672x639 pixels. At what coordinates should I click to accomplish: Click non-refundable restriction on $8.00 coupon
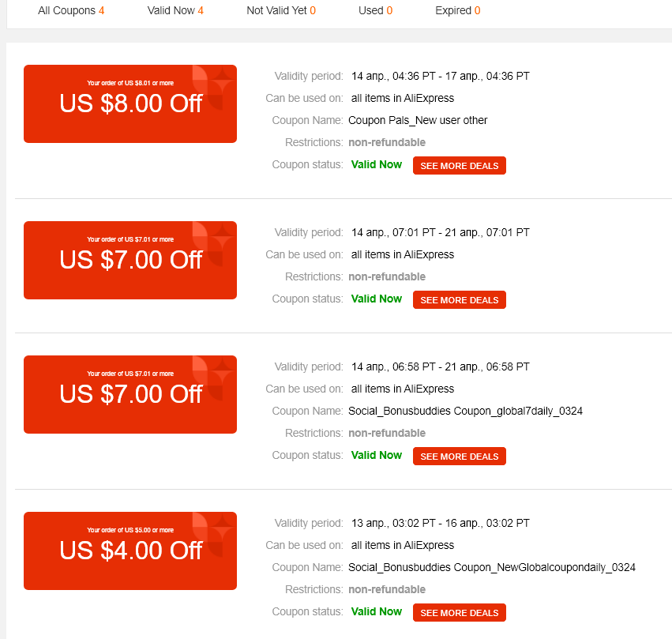pos(387,142)
